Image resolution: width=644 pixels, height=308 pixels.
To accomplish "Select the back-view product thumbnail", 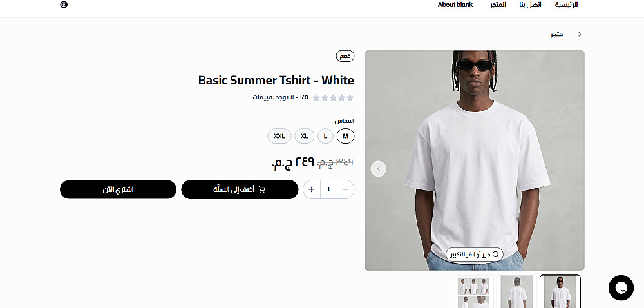I will coord(516,292).
